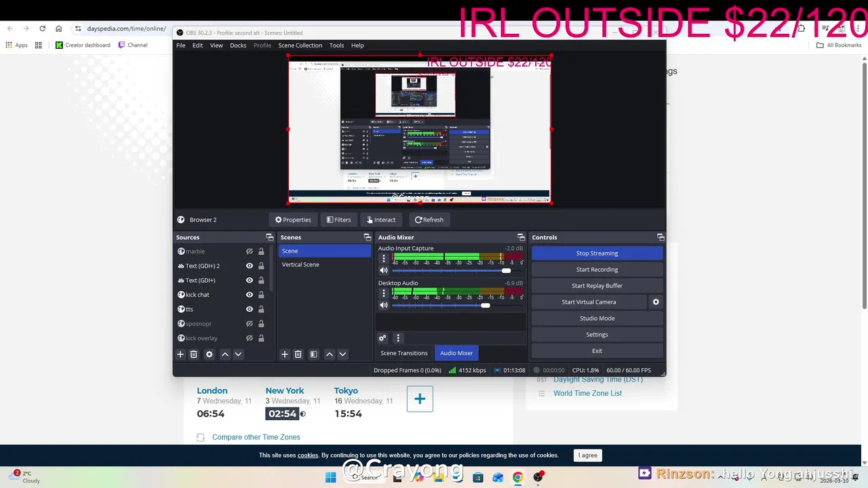This screenshot has height=488, width=868.
Task: Mute Audio Input Capture speaker icon
Action: [383, 270]
